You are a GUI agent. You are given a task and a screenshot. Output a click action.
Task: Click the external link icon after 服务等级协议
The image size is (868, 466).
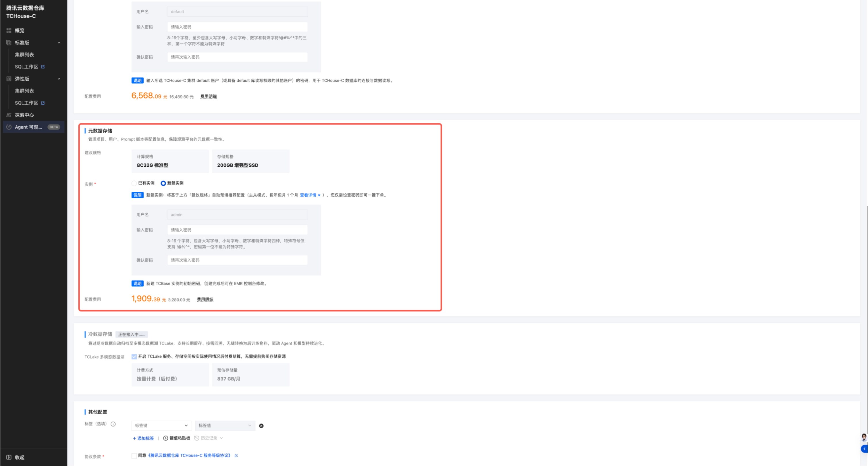(x=236, y=456)
